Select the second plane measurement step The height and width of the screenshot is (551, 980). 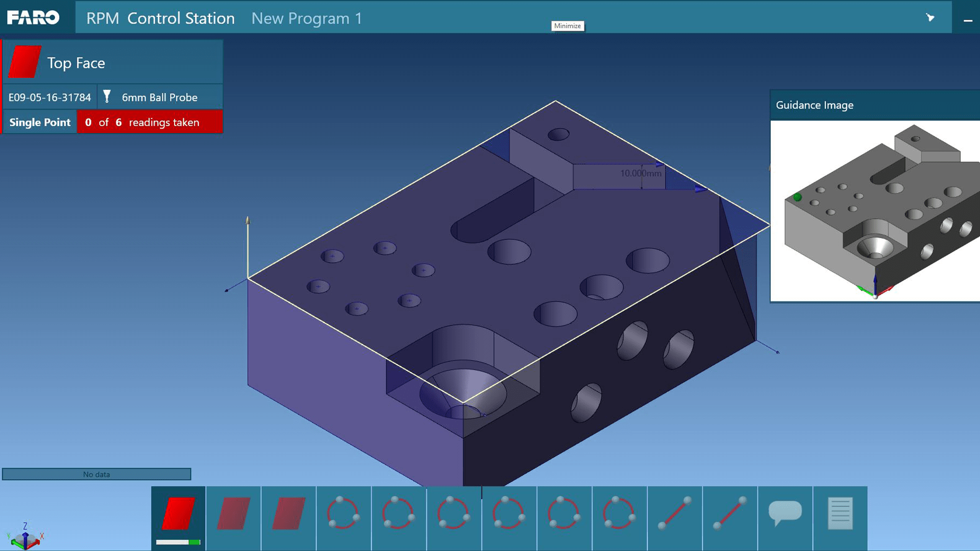233,514
